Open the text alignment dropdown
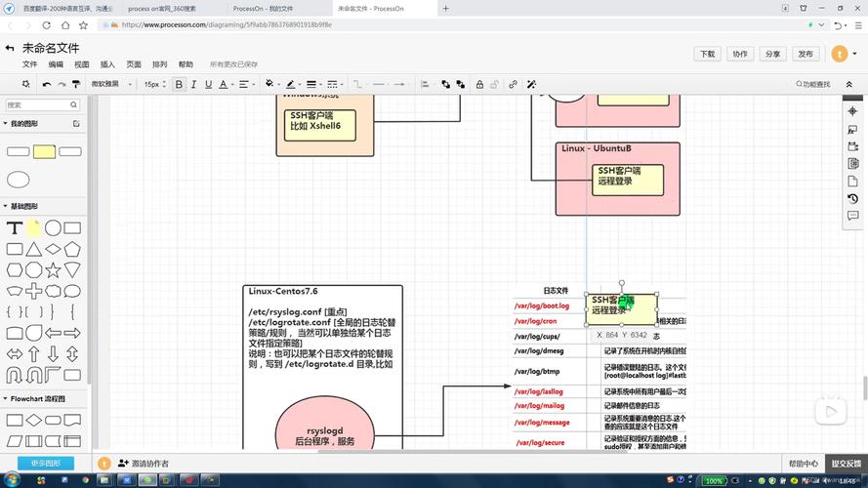 (246, 84)
